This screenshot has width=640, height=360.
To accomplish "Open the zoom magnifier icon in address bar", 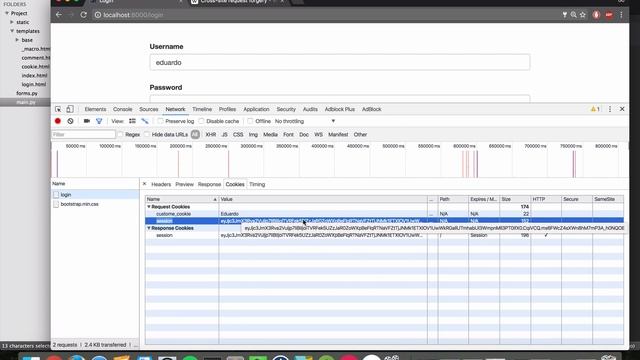I will tap(573, 15).
